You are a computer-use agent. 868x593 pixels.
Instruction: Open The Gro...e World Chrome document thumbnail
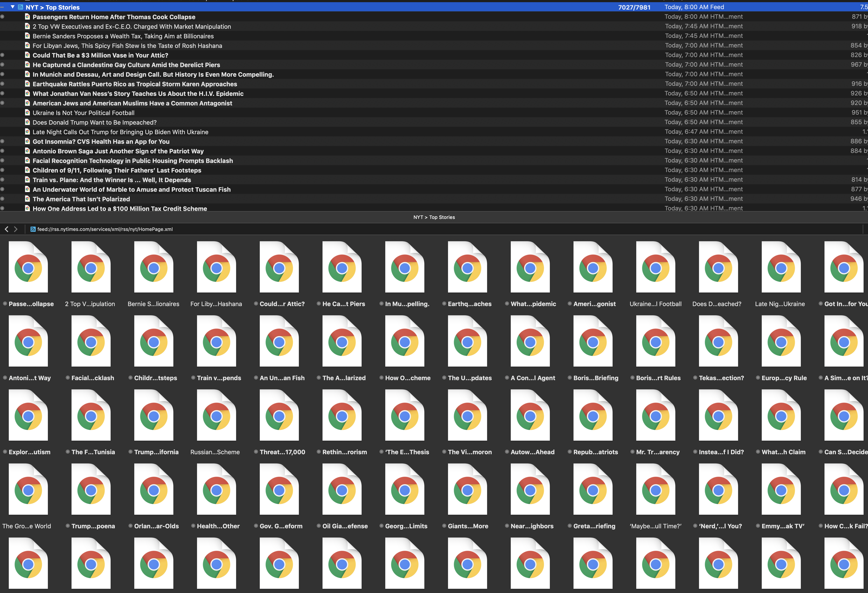click(28, 489)
